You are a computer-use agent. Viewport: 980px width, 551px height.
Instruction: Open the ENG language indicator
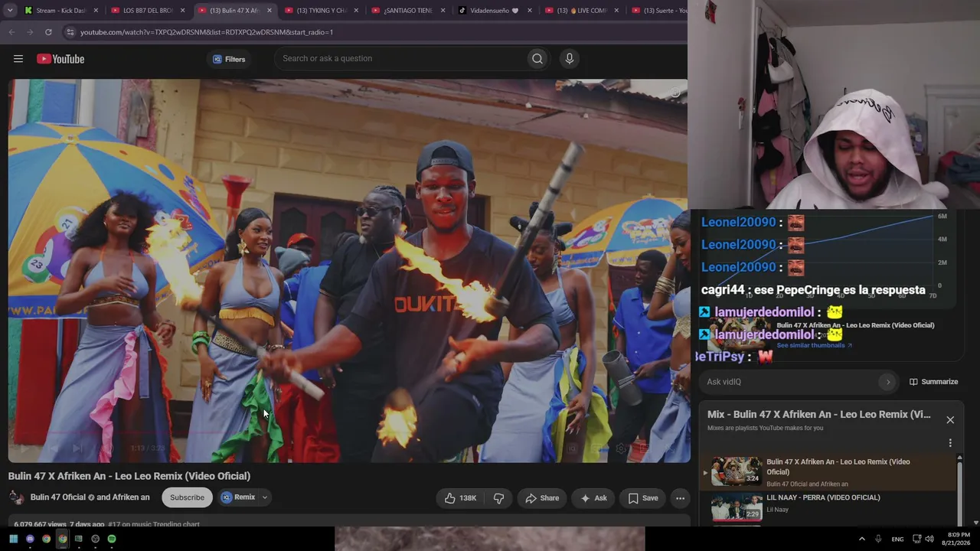point(897,539)
